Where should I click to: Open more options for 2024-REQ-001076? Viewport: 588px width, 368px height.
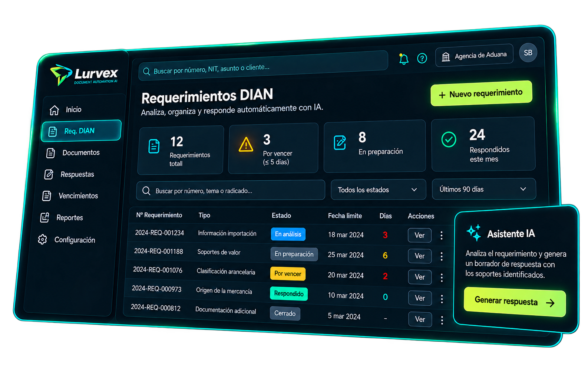point(442,277)
